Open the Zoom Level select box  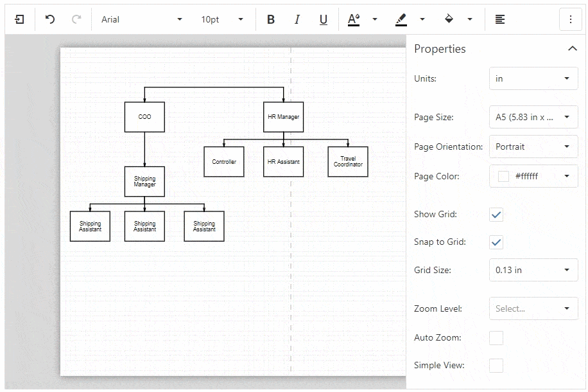(x=533, y=308)
